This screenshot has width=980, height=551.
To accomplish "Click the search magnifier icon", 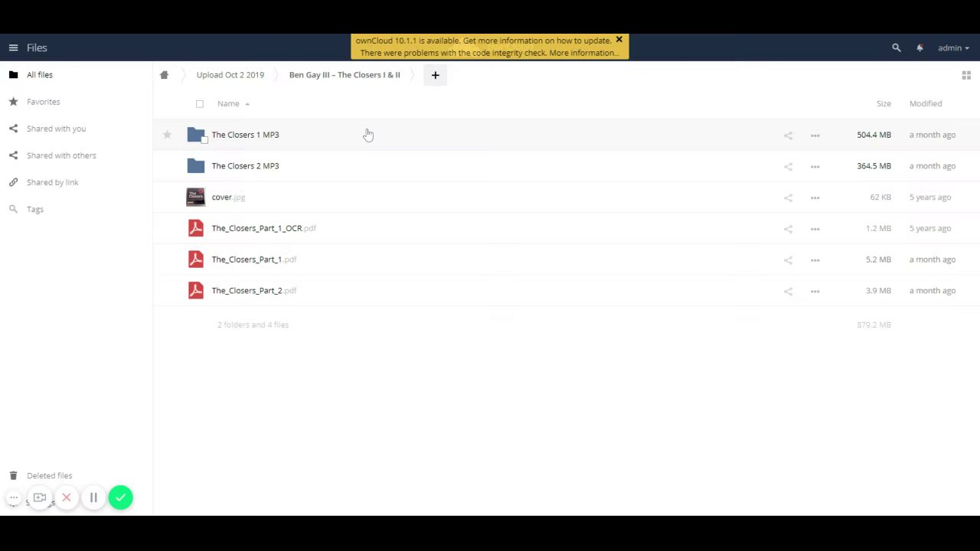I will (896, 47).
